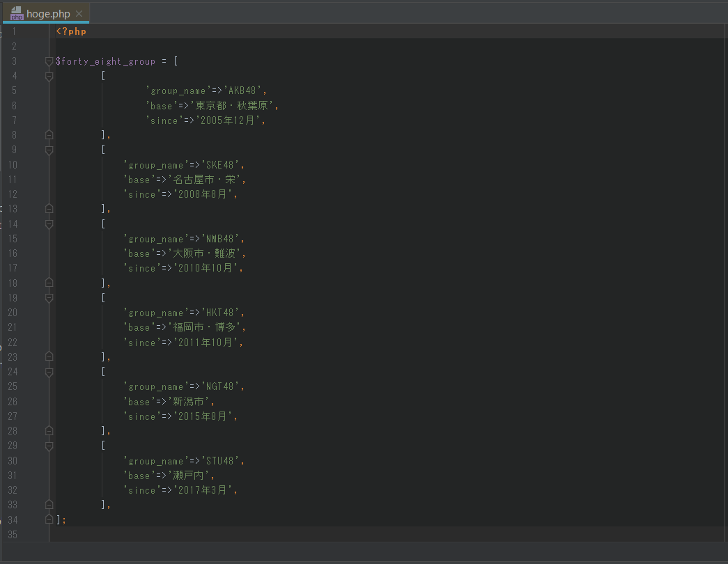Click the fold end marker at line 33
Screen dimensions: 728x564
click(49, 505)
